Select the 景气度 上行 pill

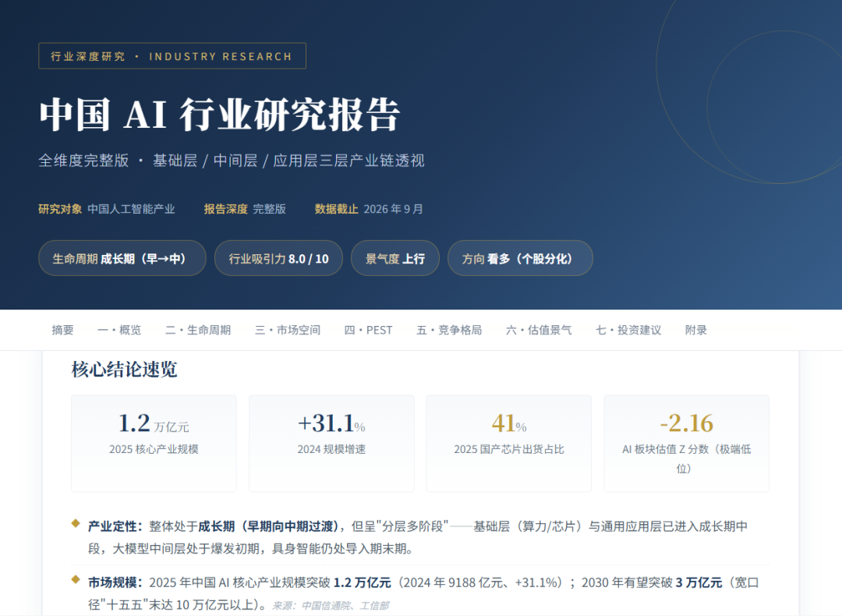click(395, 258)
